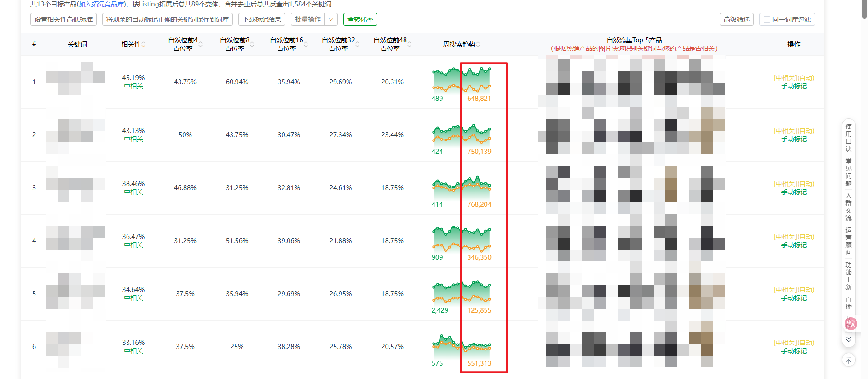Viewport: 868px width, 379px height.
Task: Open 直播 in side panel
Action: click(x=849, y=303)
